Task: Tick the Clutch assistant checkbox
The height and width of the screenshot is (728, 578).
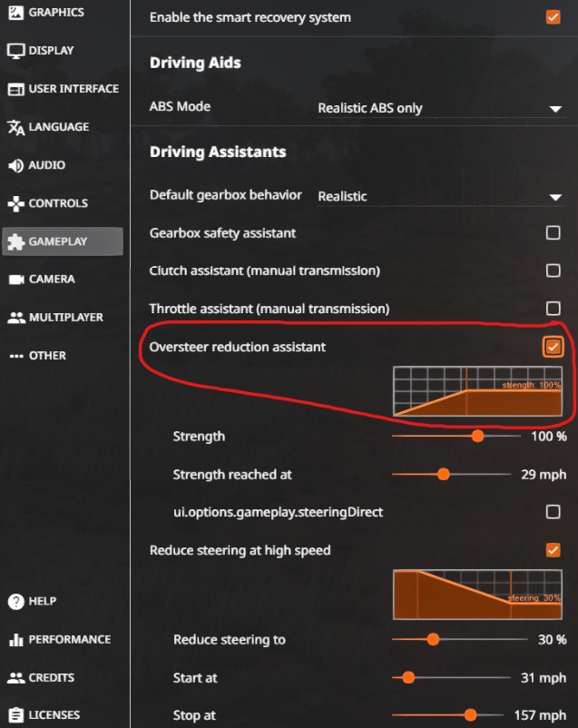Action: click(x=553, y=271)
